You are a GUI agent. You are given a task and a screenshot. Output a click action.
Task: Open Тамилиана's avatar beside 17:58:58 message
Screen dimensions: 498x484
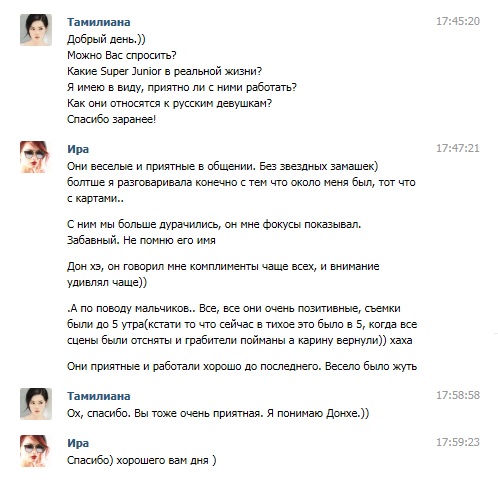(36, 404)
